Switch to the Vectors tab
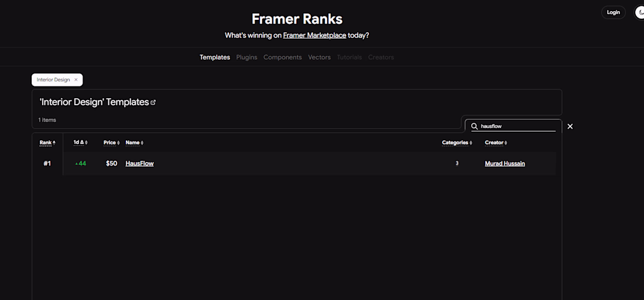The height and width of the screenshot is (300, 644). pyautogui.click(x=319, y=57)
